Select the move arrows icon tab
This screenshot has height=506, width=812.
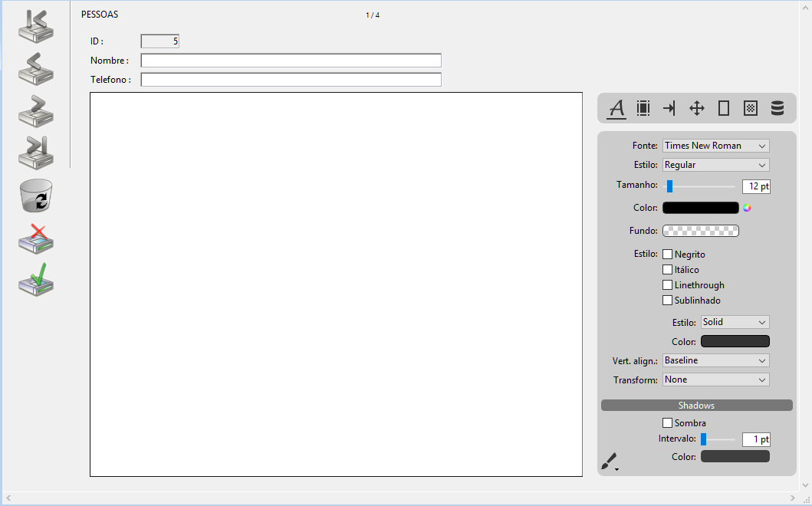coord(696,108)
